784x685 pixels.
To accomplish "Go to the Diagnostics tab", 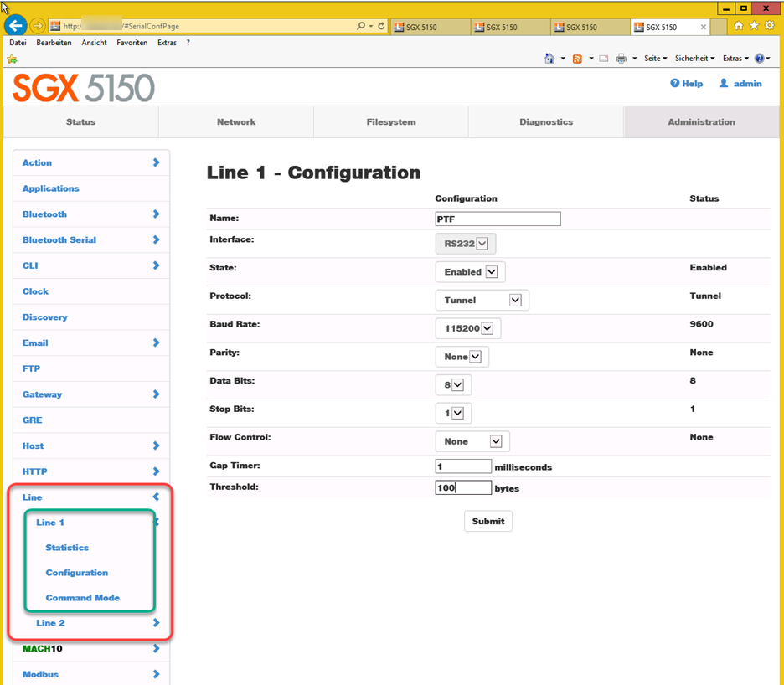I will pyautogui.click(x=546, y=122).
